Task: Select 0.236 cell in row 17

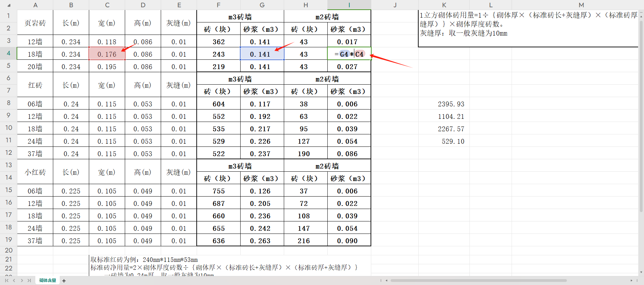Action: point(262,216)
